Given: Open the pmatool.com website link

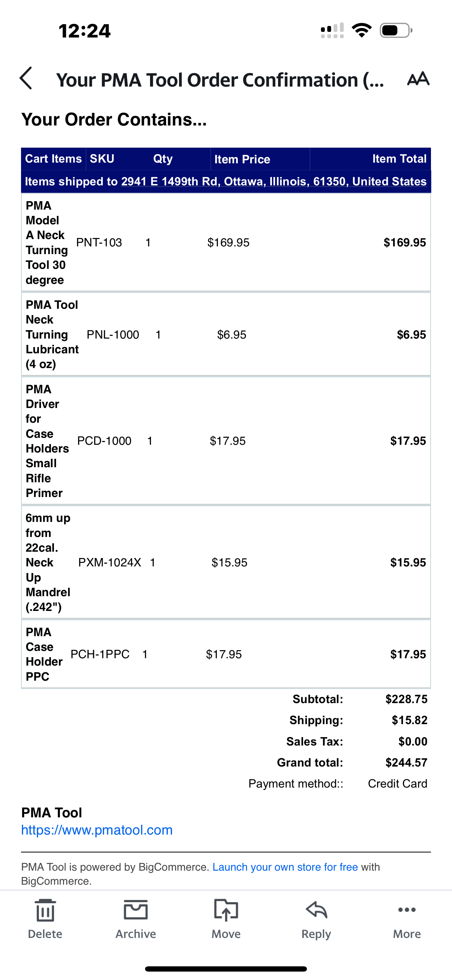Looking at the screenshot, I should tap(97, 830).
